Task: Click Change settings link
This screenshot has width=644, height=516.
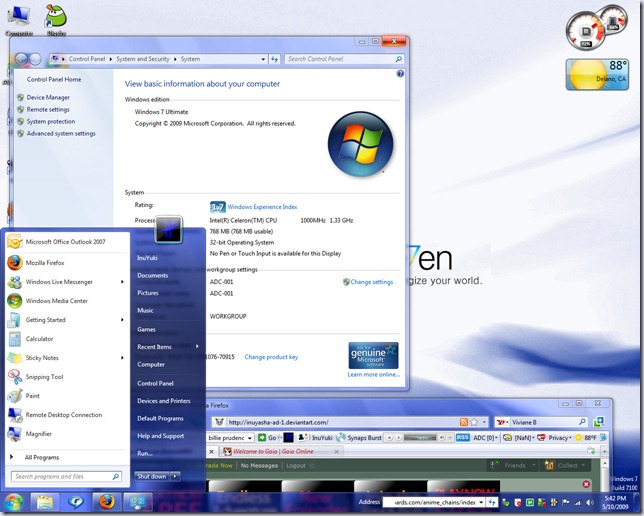Action: point(371,282)
